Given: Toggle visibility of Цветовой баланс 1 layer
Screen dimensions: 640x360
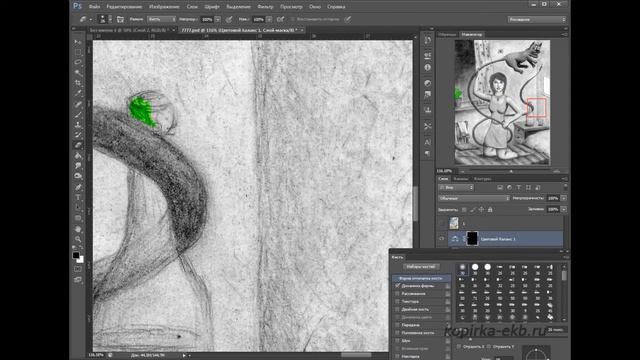Looking at the screenshot, I should point(442,239).
